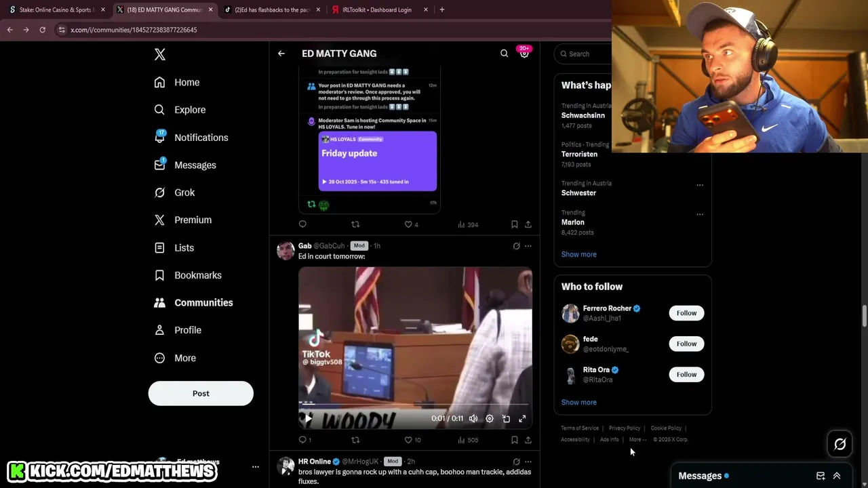
Task: Seek on the video progress bar
Action: [x=415, y=404]
